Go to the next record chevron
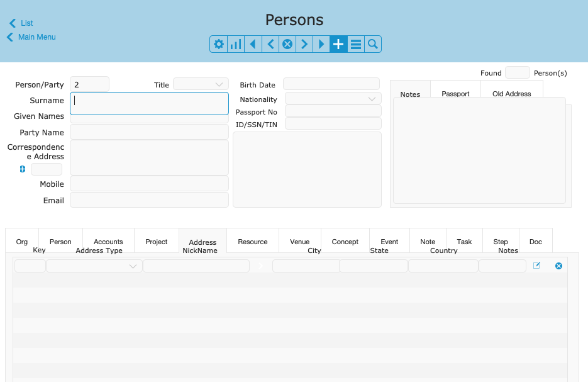588x382 pixels. coord(304,44)
